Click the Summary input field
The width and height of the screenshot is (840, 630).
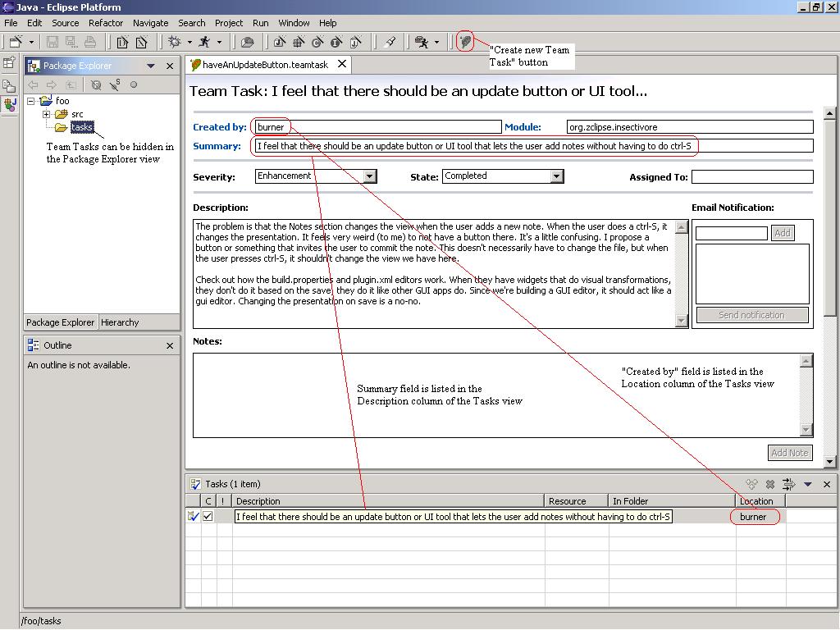534,146
